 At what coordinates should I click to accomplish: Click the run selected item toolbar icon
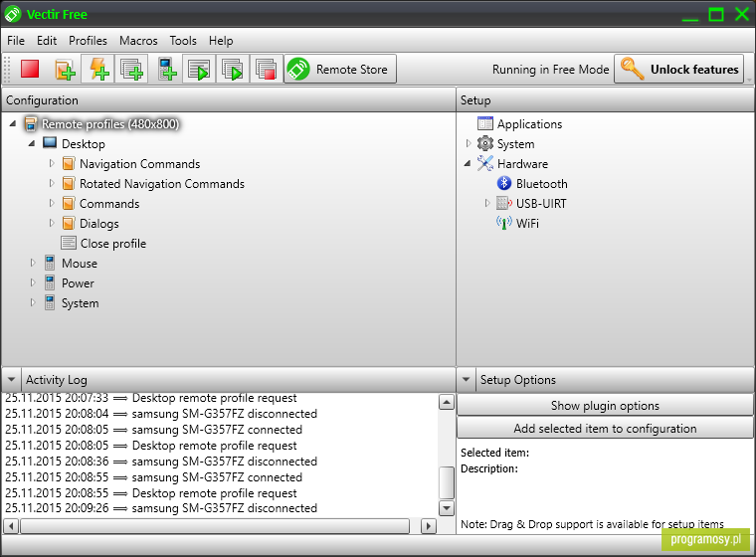coord(199,70)
